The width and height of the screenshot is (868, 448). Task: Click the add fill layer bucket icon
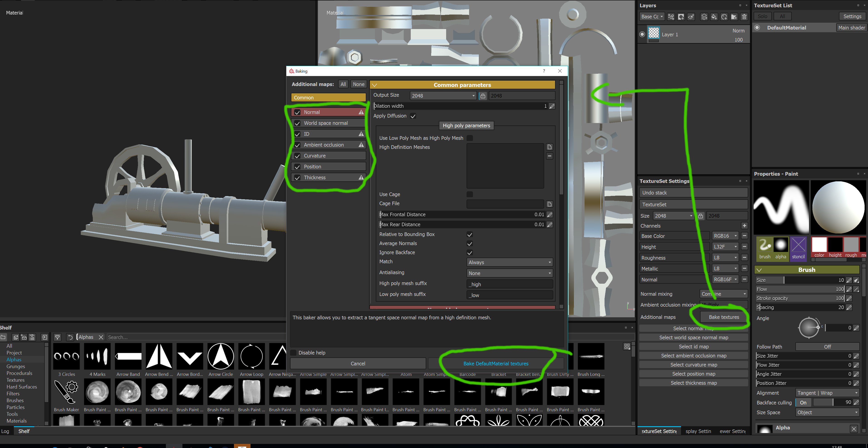click(714, 17)
